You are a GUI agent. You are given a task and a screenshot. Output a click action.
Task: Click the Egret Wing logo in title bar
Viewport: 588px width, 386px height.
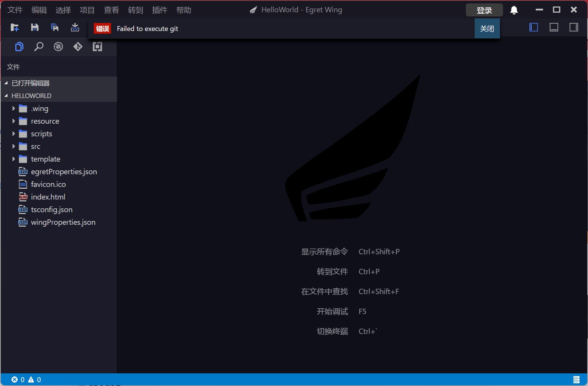(x=253, y=10)
